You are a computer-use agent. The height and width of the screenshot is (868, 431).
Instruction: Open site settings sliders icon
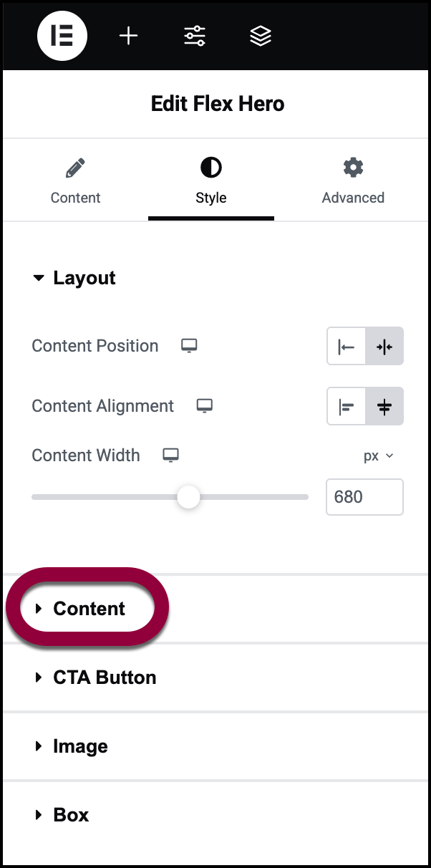[x=195, y=36]
